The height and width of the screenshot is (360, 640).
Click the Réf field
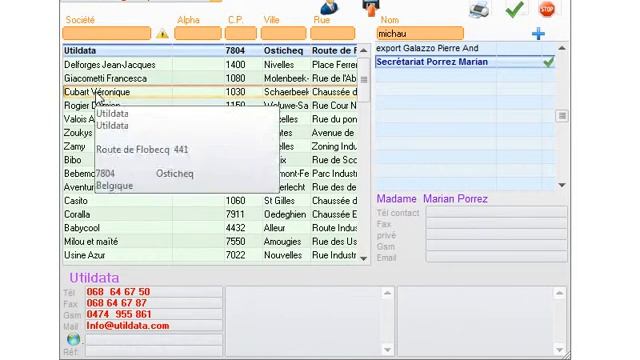pyautogui.click(x=154, y=351)
